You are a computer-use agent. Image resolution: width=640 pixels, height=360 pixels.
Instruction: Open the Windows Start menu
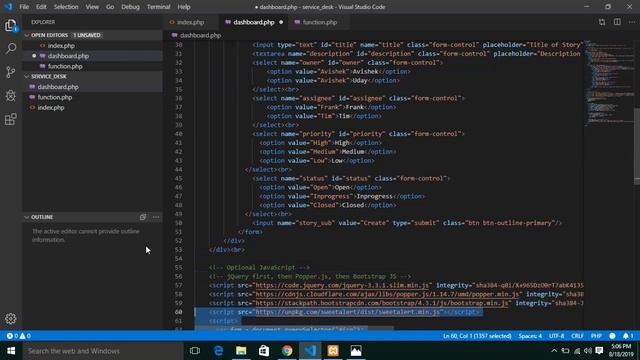pyautogui.click(x=11, y=351)
